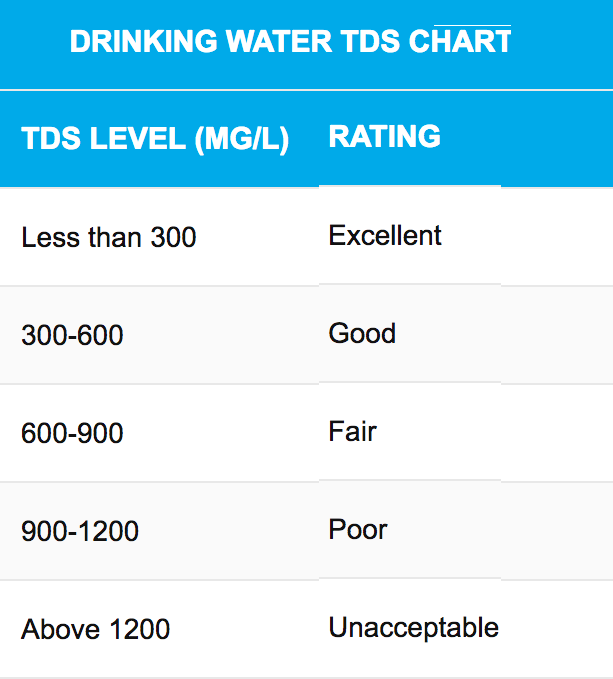Image resolution: width=613 pixels, height=679 pixels.
Task: Select the RATING column header
Action: click(384, 136)
